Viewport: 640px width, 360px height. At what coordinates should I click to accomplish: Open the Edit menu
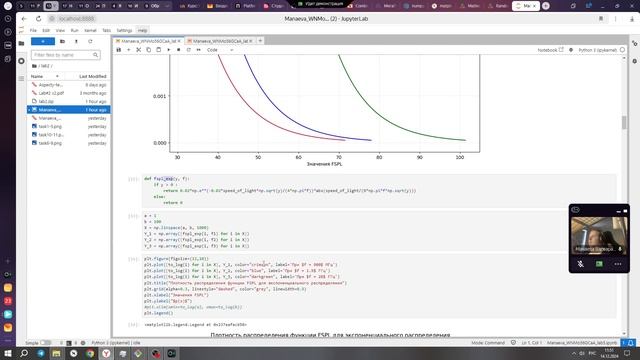(x=46, y=30)
